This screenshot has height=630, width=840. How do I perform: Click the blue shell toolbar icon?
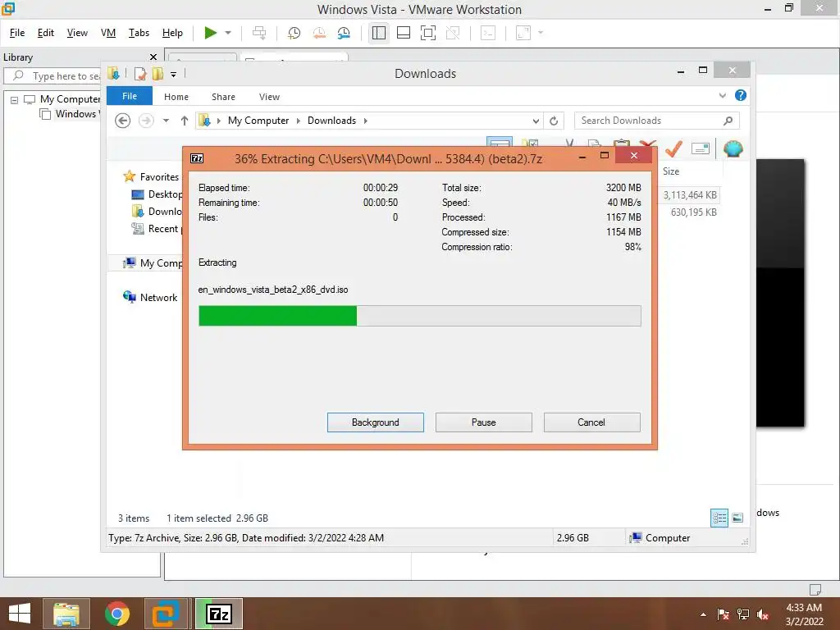[733, 148]
